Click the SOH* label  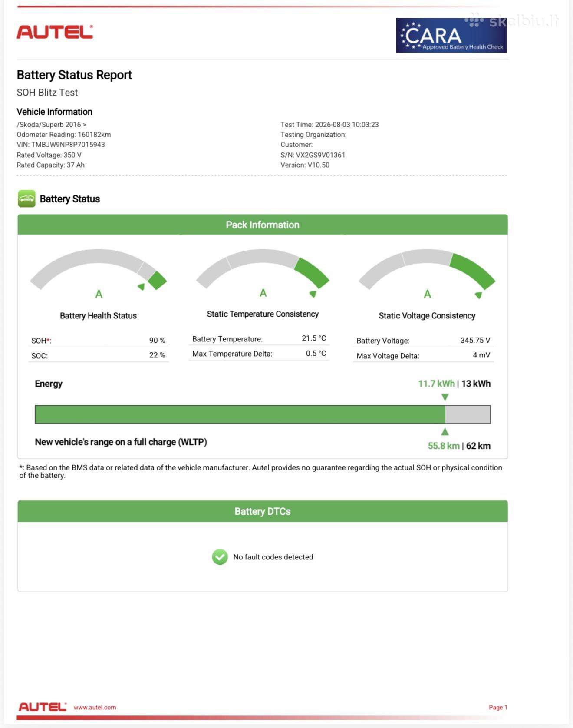coord(41,341)
